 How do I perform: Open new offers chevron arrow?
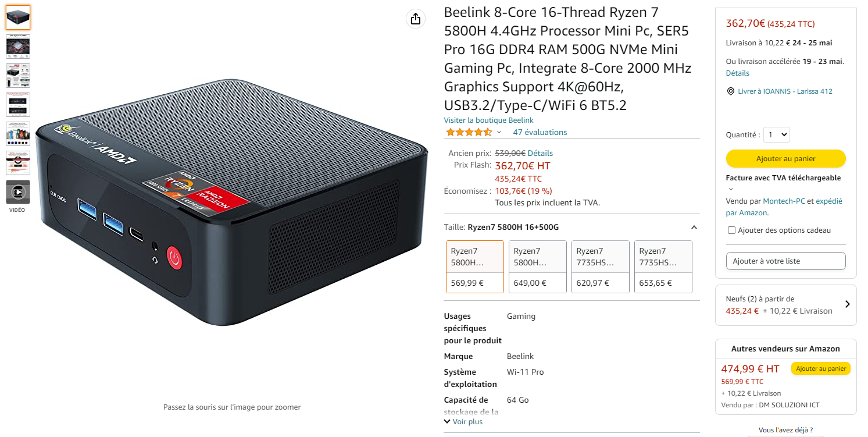click(847, 304)
